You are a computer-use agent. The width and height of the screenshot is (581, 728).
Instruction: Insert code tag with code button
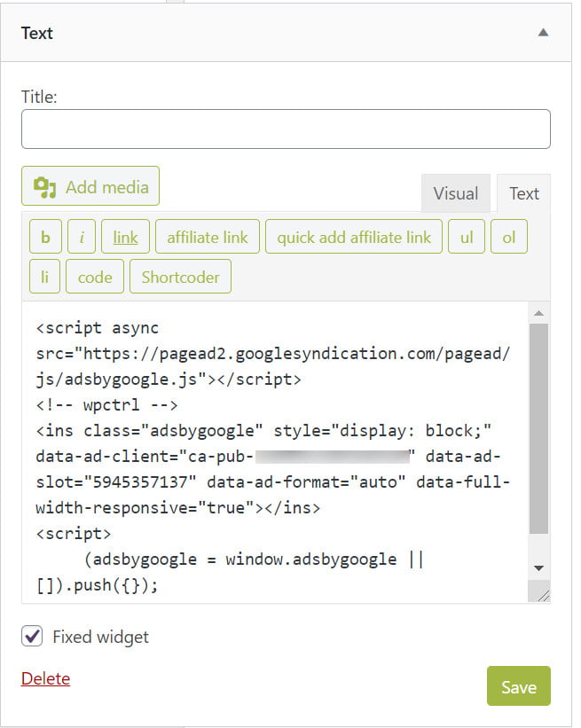pyautogui.click(x=95, y=277)
